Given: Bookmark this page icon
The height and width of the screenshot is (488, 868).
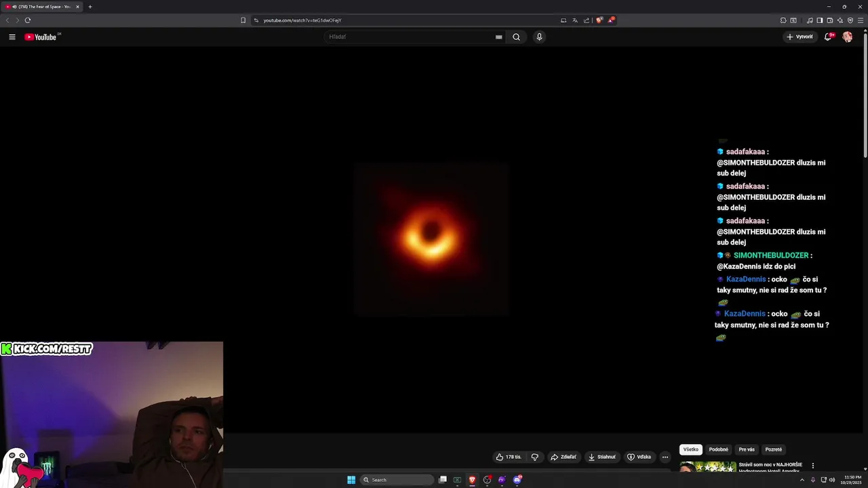Looking at the screenshot, I should tap(243, 20).
